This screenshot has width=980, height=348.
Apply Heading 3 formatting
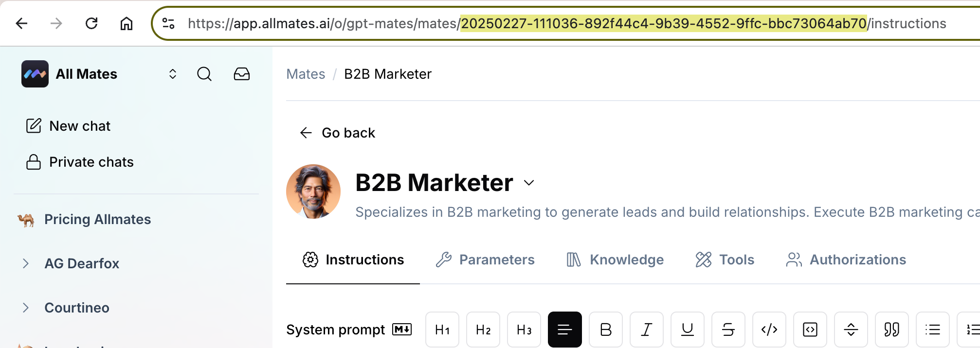(524, 330)
